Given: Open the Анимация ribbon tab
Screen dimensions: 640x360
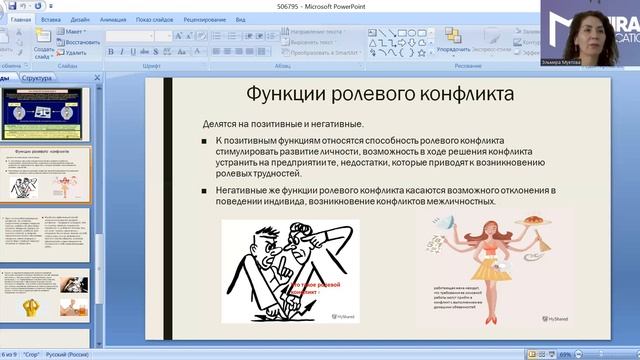Looking at the screenshot, I should (x=113, y=20).
